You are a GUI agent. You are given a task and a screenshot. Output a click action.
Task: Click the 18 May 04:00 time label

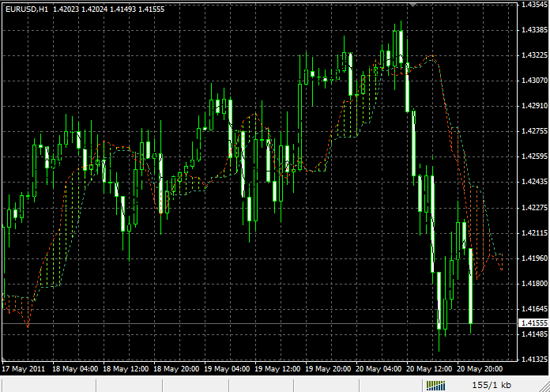click(75, 369)
